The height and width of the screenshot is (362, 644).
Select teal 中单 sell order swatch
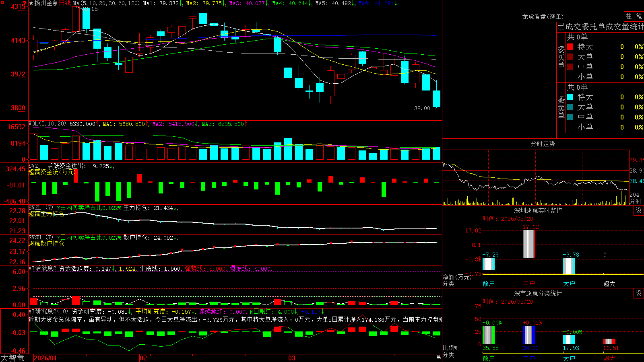[x=570, y=117]
